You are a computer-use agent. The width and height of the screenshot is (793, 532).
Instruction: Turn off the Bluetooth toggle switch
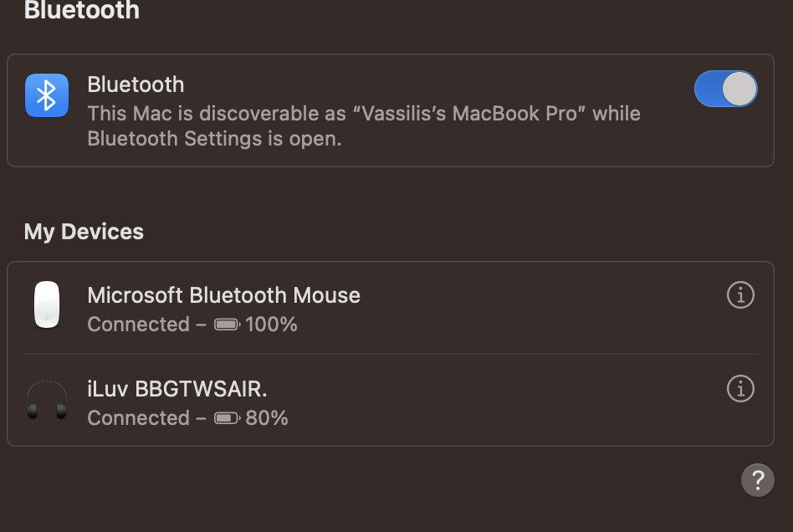tap(725, 89)
